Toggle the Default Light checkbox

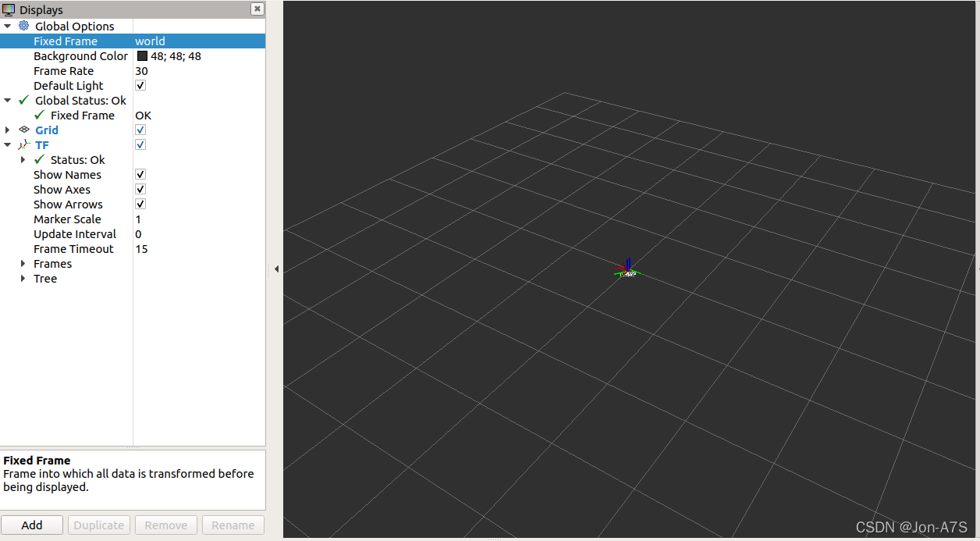140,85
